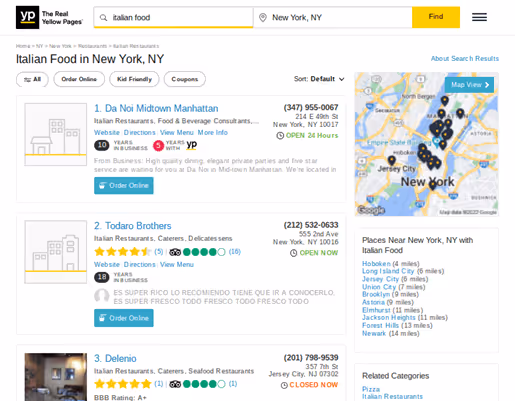The height and width of the screenshot is (401, 515).
Task: Open the map thumbnail
Action: [x=426, y=144]
